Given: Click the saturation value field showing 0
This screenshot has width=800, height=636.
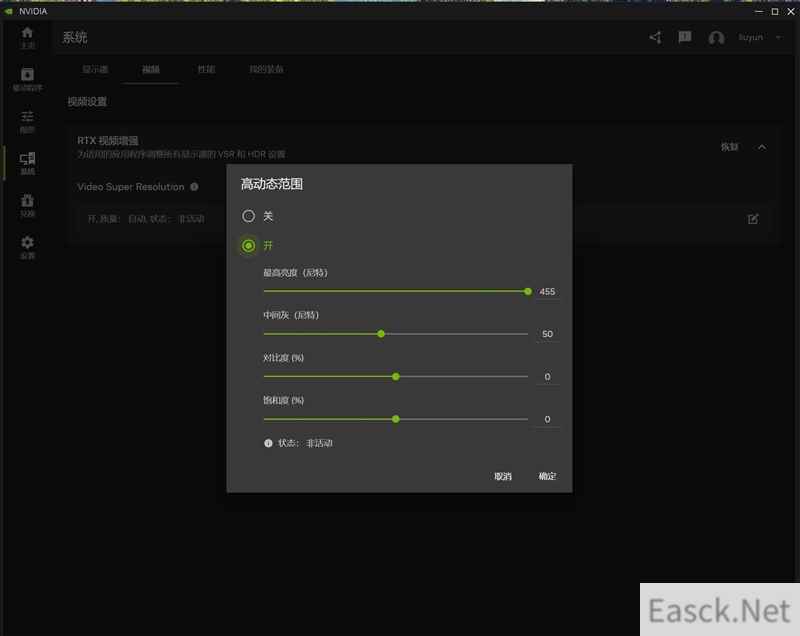Looking at the screenshot, I should [547, 419].
